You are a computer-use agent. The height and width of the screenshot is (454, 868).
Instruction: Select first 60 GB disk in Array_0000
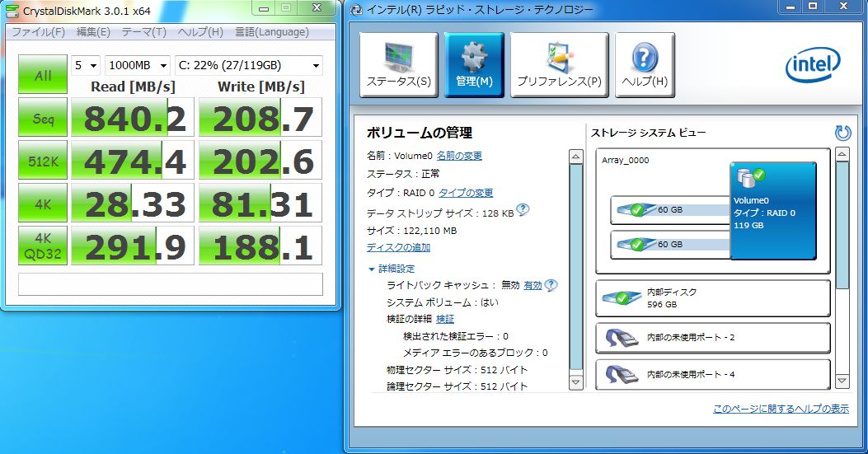[x=670, y=210]
